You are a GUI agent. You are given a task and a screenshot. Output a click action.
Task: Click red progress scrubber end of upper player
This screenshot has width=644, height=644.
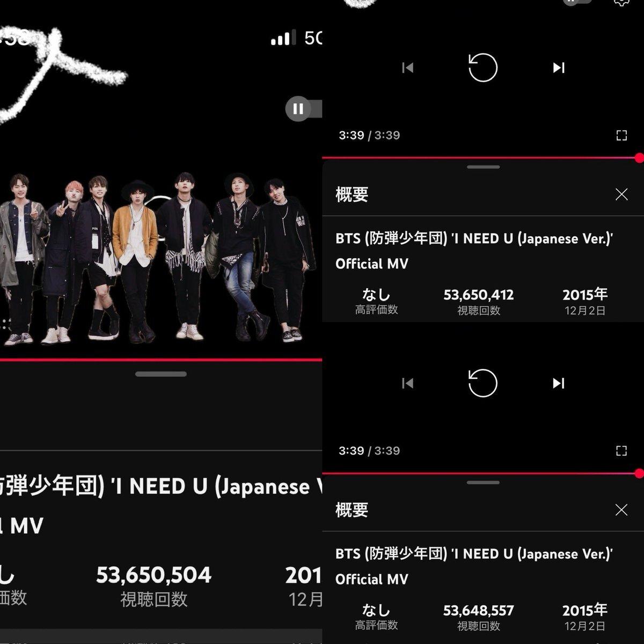639,158
